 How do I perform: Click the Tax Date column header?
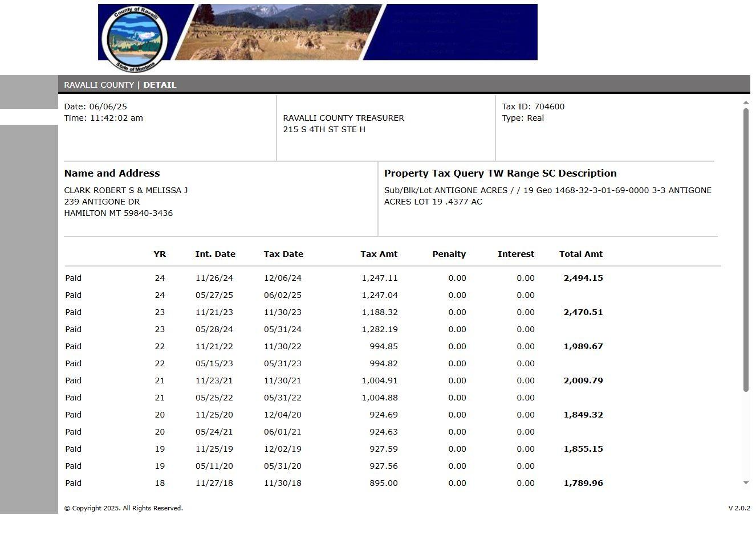click(283, 254)
